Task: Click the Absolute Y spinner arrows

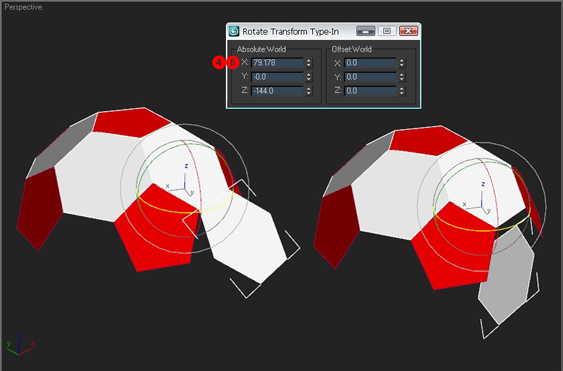Action: 309,77
